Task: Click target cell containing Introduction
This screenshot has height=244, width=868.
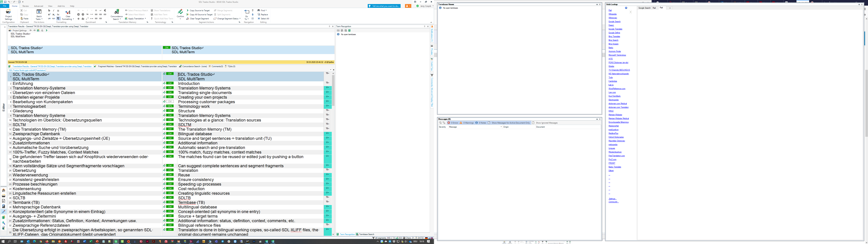Action: 250,84
